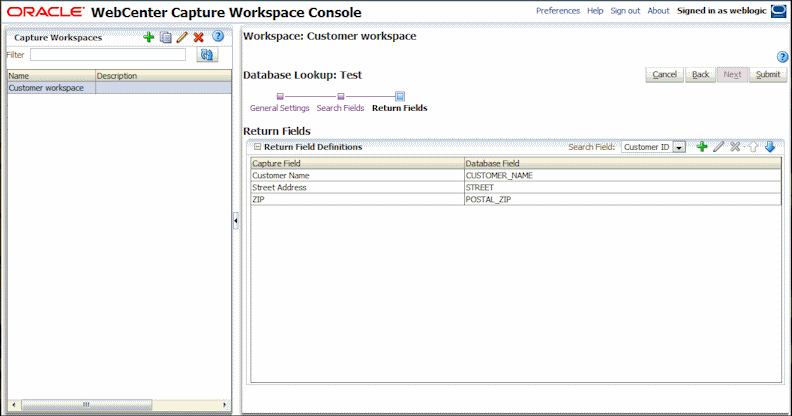Screen dimensions: 792x416
Task: Submit the database lookup
Action: click(x=768, y=75)
